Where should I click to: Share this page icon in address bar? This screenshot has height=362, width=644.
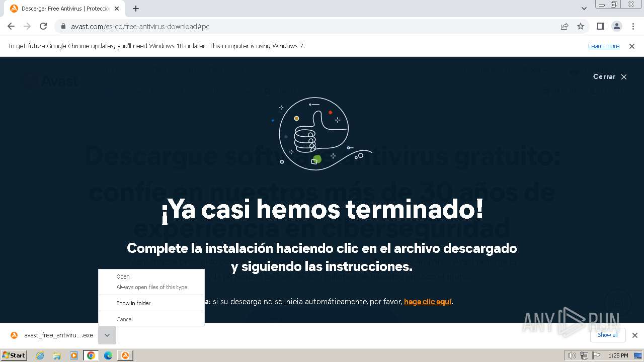[565, 26]
